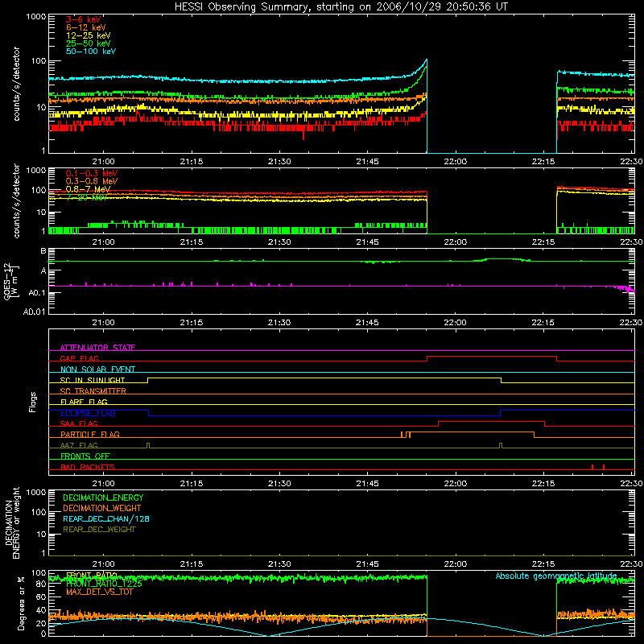Pick the FRONTS_OFF flag label
The width and height of the screenshot is (644, 644).
click(x=85, y=456)
